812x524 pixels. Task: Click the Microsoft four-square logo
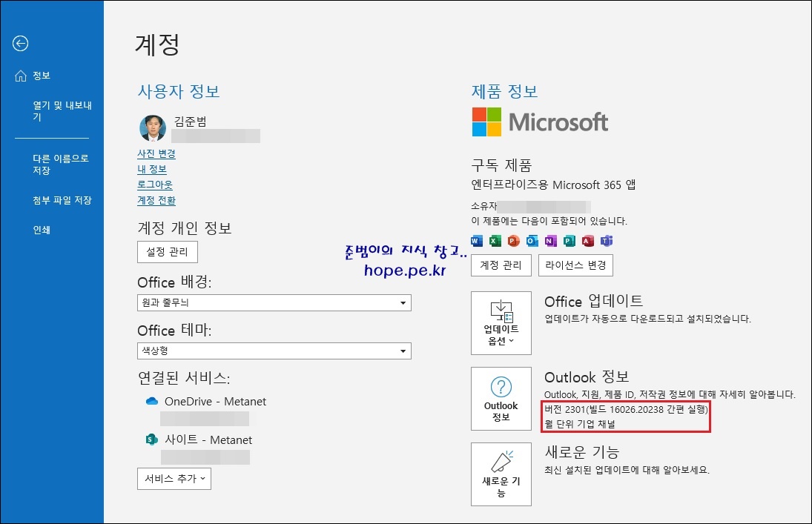pos(486,122)
